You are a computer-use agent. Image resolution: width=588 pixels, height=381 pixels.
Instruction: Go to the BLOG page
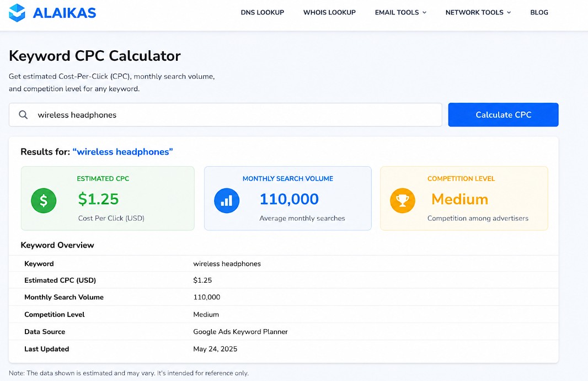click(539, 12)
